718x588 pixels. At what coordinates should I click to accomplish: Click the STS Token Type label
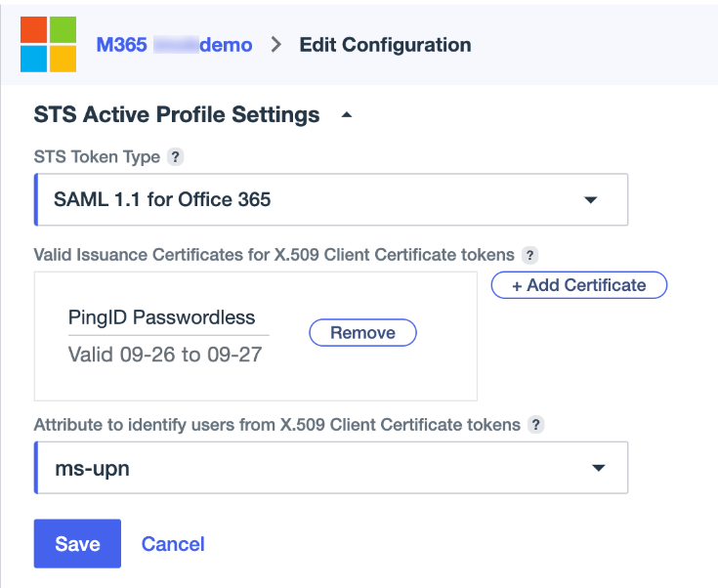point(97,157)
